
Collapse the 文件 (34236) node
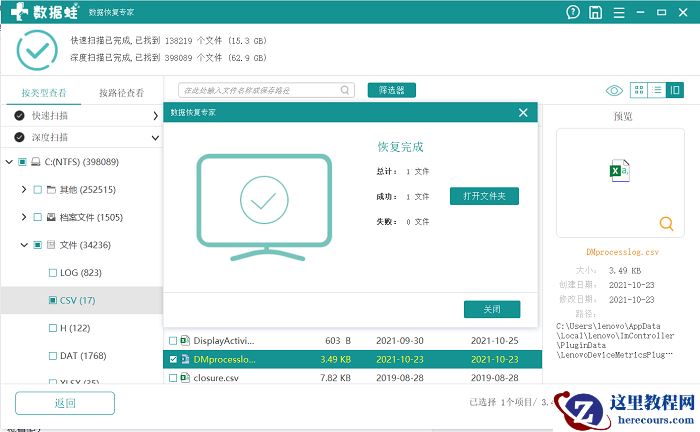(x=24, y=245)
